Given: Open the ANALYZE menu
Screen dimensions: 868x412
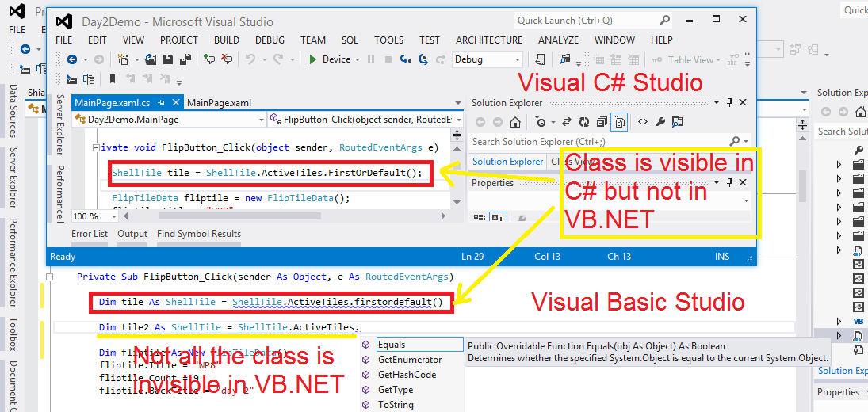Looking at the screenshot, I should pyautogui.click(x=558, y=40).
